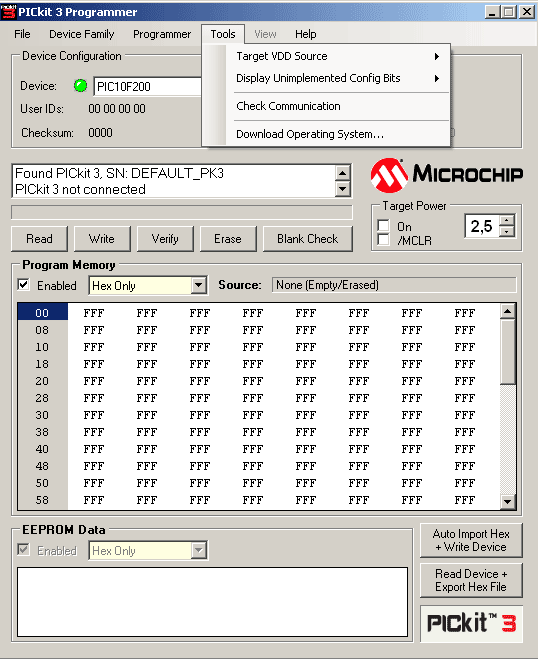Click Read Device + Export Hex File
The image size is (538, 659).
point(471,580)
